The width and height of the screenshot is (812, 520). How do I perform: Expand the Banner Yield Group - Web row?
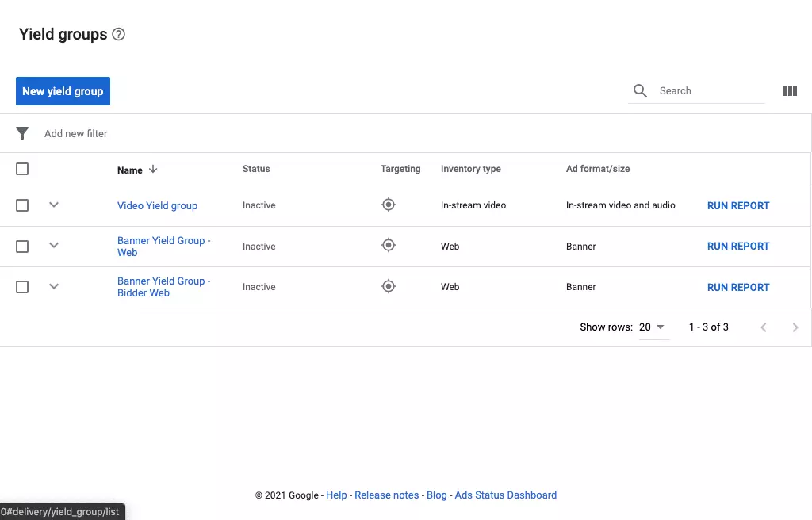(x=54, y=245)
